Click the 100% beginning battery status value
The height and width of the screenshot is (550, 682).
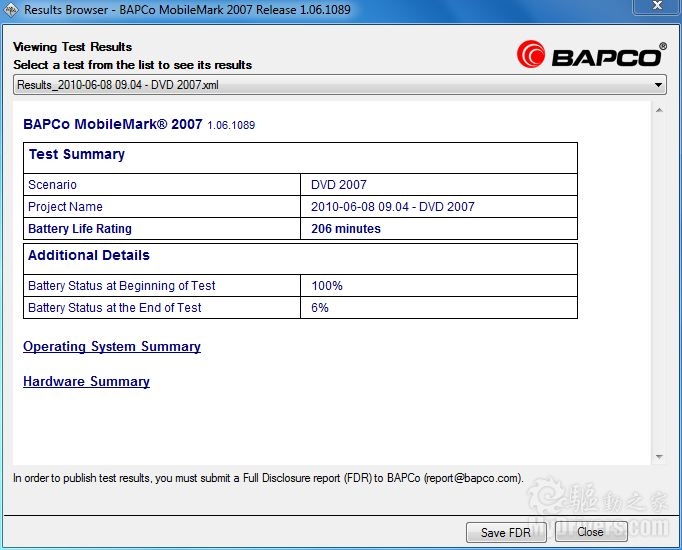point(327,286)
